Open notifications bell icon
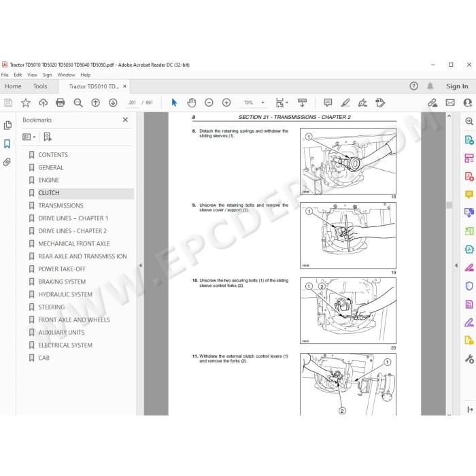This screenshot has height=476, width=476. coord(430,86)
